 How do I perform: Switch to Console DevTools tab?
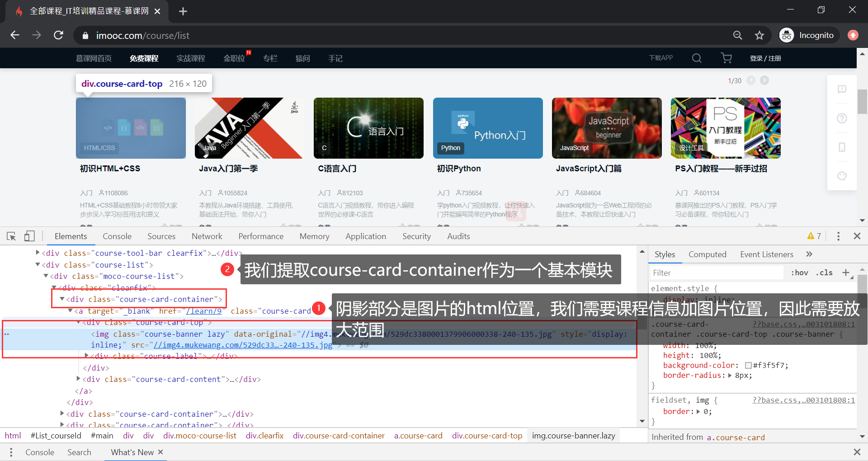pos(117,236)
